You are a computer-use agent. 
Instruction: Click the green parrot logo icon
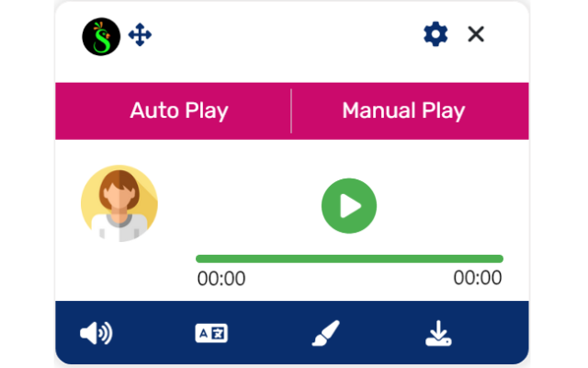pos(101,37)
